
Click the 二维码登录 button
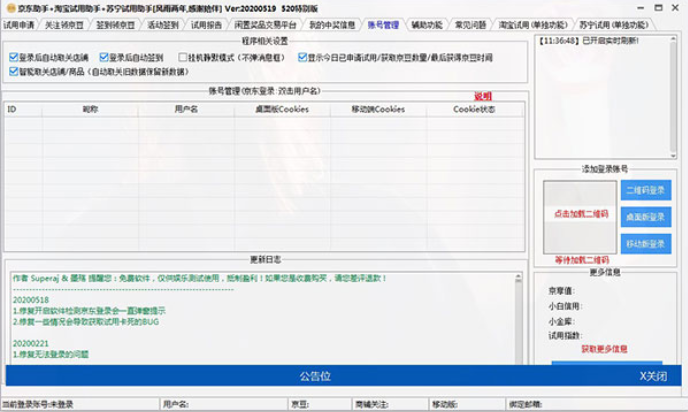pos(645,190)
